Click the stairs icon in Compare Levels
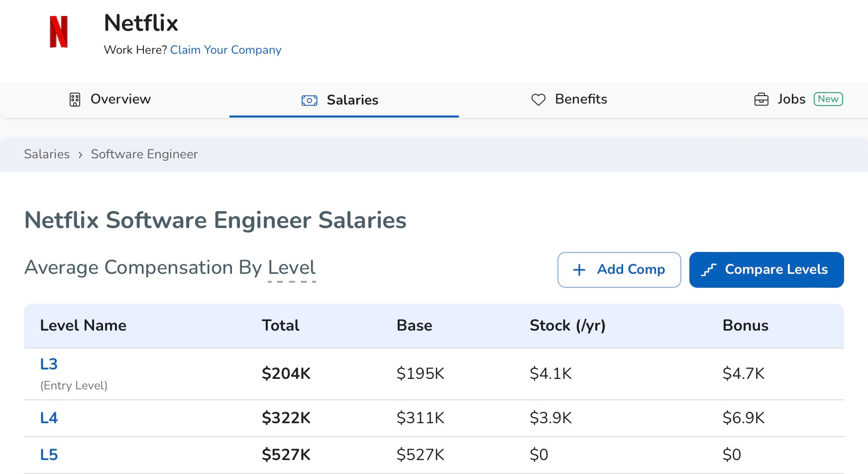The height and width of the screenshot is (474, 868). pyautogui.click(x=708, y=270)
